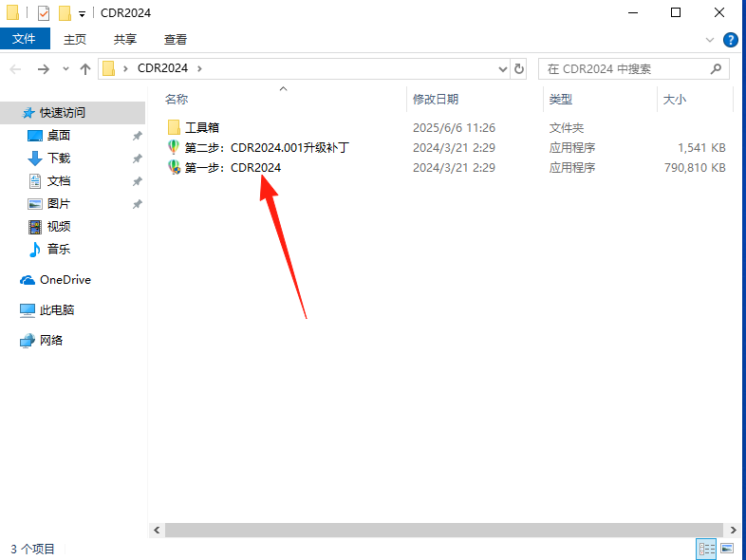Click the pin icon beside 图片
This screenshot has width=746, height=560.
pos(137,205)
